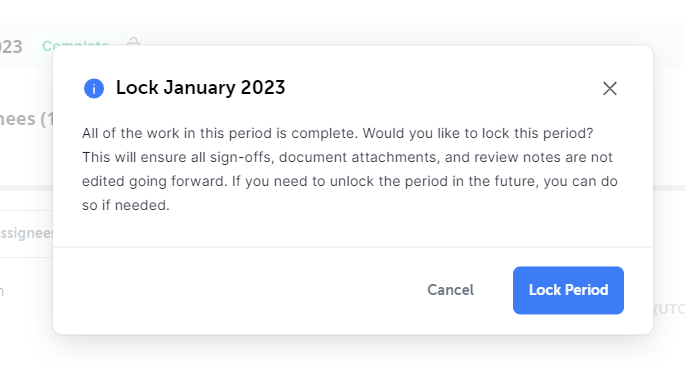This screenshot has height=368, width=685.
Task: Click the final "so if needed." text line
Action: 125,205
